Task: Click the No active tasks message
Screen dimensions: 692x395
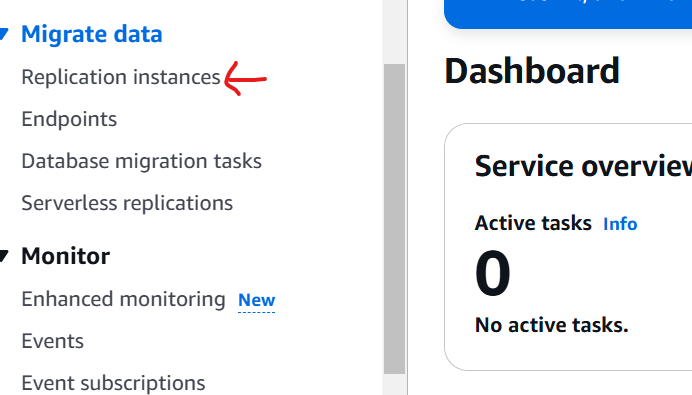Action: [x=552, y=325]
